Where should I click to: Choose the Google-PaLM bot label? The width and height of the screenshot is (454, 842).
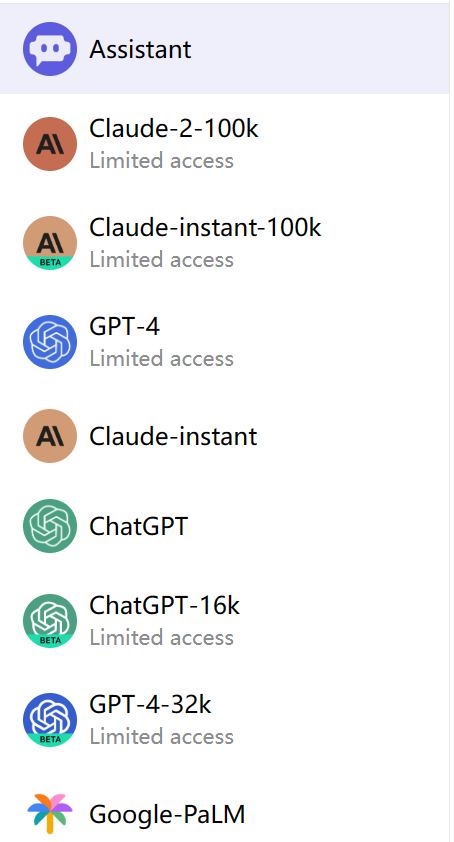point(167,814)
